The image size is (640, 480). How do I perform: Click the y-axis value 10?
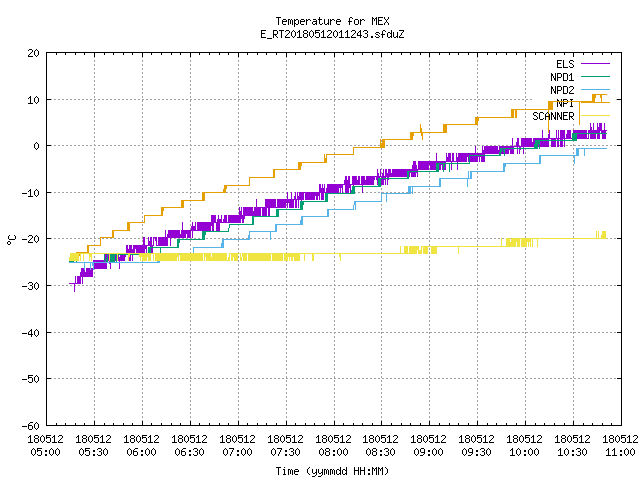(x=33, y=100)
